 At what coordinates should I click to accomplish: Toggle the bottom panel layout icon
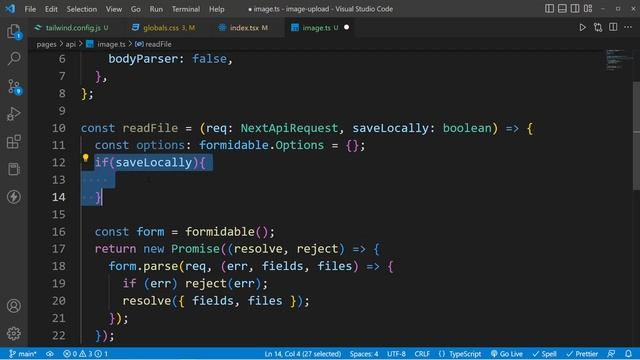tap(562, 9)
